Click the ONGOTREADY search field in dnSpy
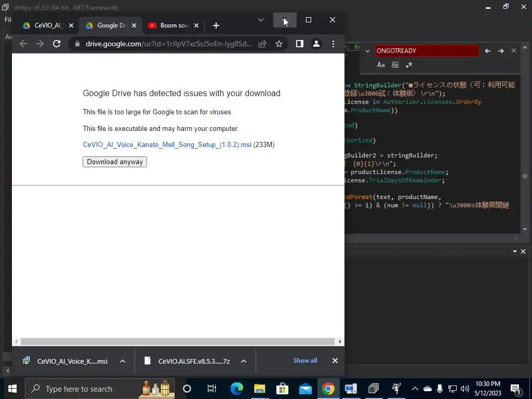Image resolution: width=532 pixels, height=399 pixels. tap(427, 51)
